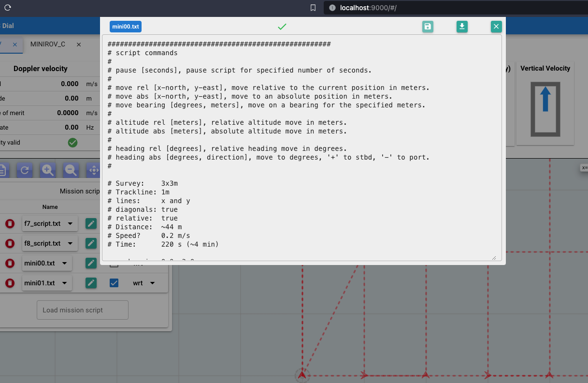Click the mini00.txt filename badge

click(x=126, y=27)
